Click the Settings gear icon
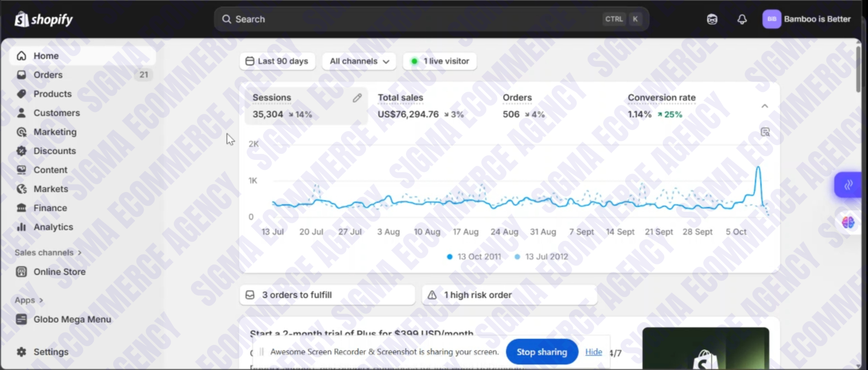This screenshot has height=370, width=868. 21,352
